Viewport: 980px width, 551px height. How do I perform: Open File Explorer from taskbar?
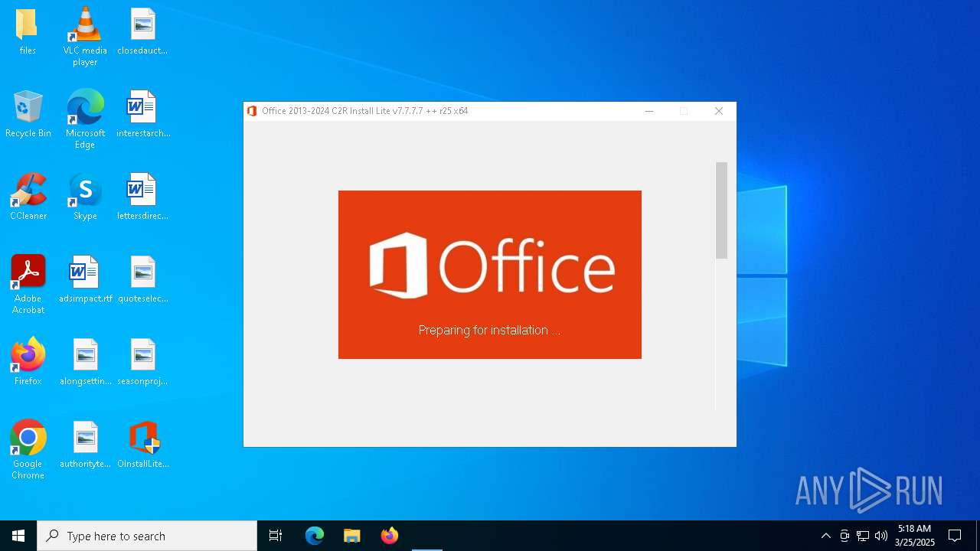click(x=352, y=536)
